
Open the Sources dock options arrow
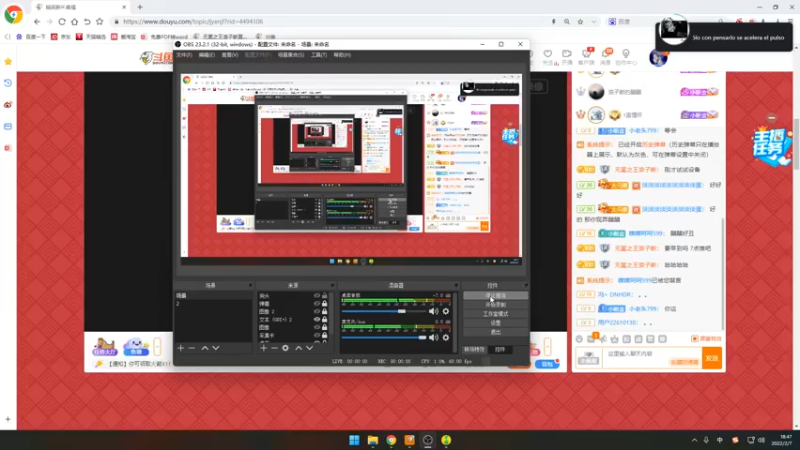point(332,285)
